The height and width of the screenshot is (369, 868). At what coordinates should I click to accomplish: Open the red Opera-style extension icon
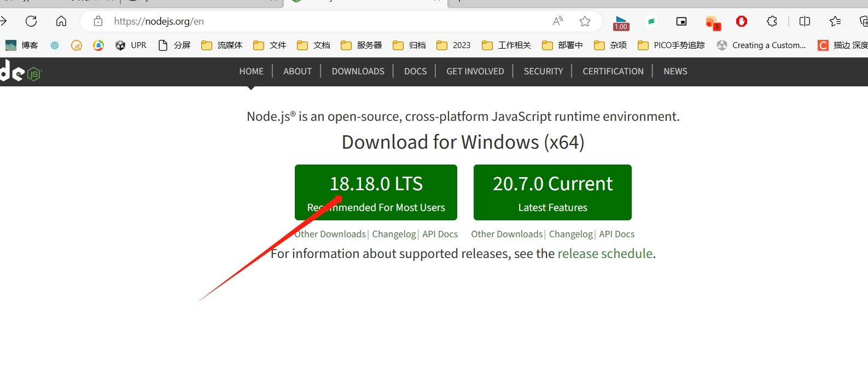click(x=742, y=21)
